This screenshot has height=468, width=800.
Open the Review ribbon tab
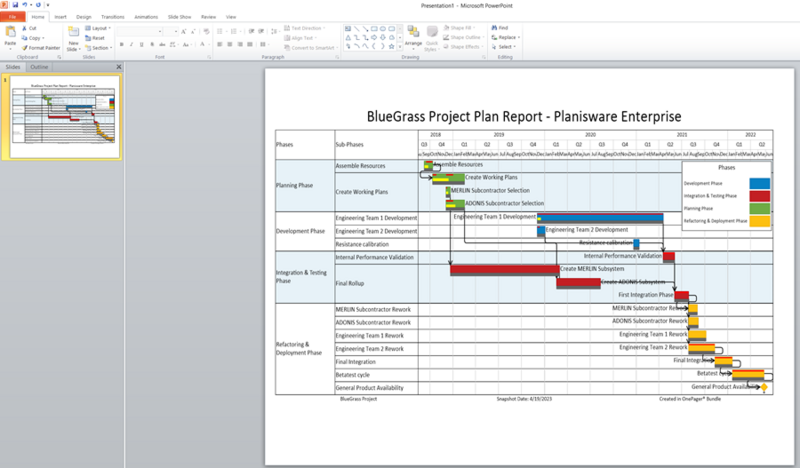pyautogui.click(x=208, y=17)
